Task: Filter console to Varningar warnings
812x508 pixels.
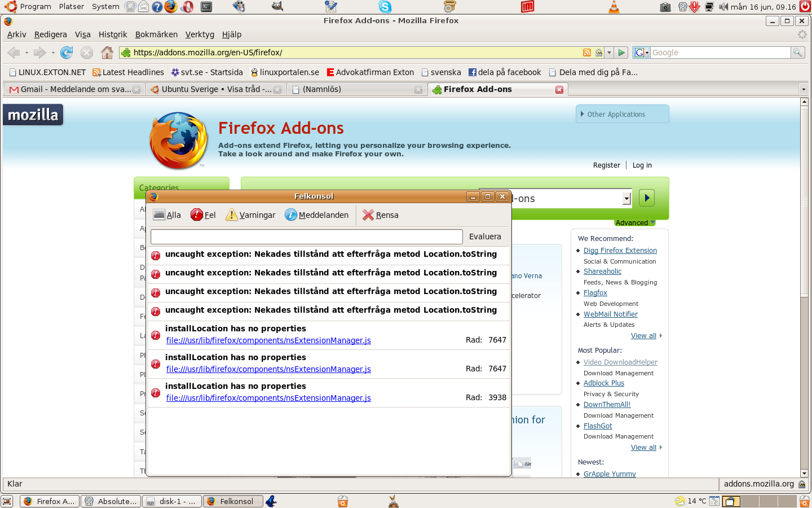Action: pyautogui.click(x=250, y=215)
